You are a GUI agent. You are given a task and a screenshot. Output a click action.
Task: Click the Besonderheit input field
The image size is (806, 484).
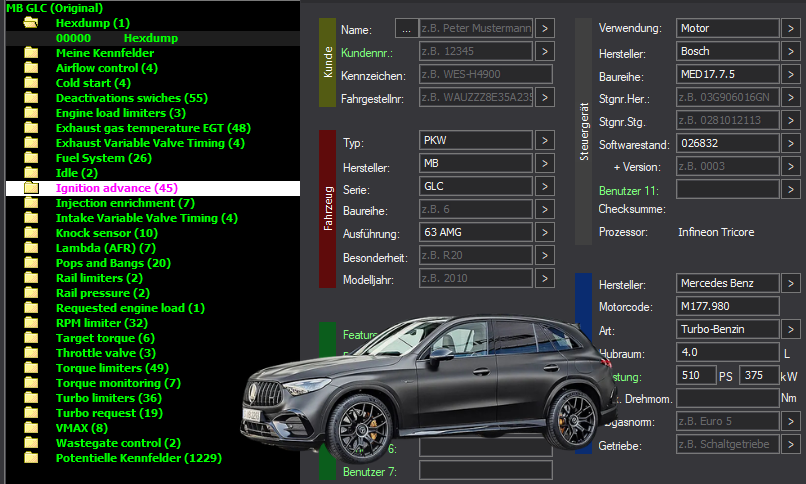(x=476, y=255)
